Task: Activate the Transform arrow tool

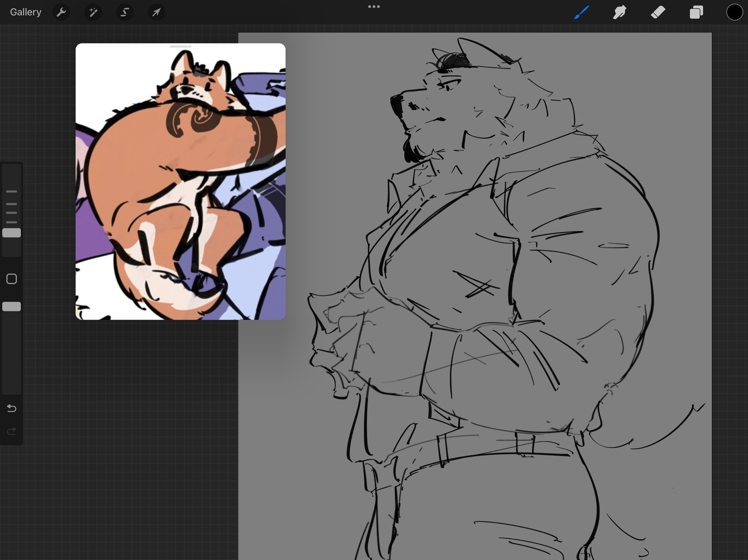Action: click(156, 12)
